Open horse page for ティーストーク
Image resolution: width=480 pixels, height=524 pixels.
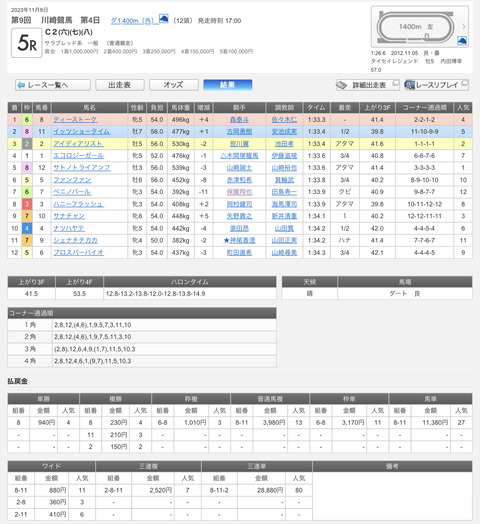click(x=75, y=120)
